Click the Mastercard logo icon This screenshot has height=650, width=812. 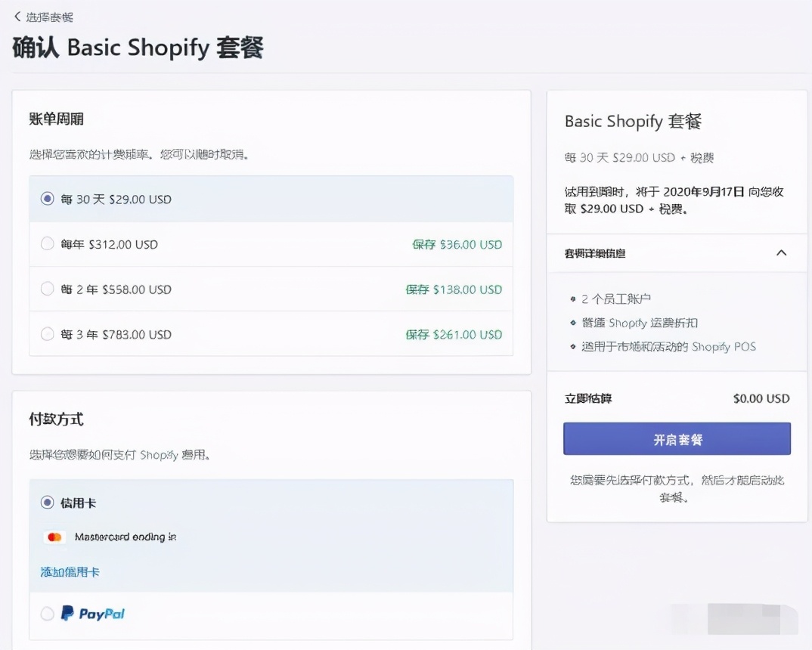(54, 537)
